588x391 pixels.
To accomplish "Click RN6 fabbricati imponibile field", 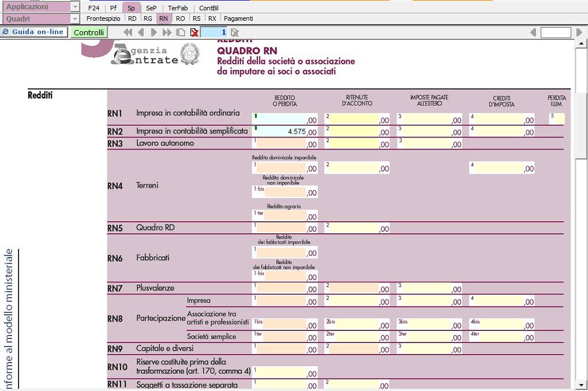I will (284, 252).
